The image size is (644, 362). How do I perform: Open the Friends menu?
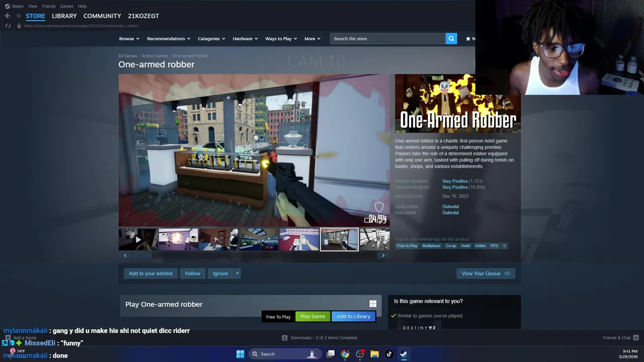pyautogui.click(x=49, y=6)
